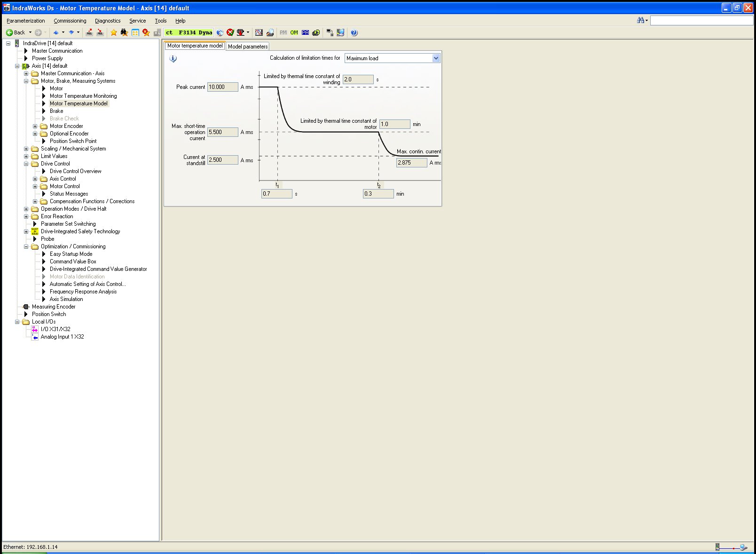Click the green Back navigation button
756x554 pixels.
[x=15, y=32]
